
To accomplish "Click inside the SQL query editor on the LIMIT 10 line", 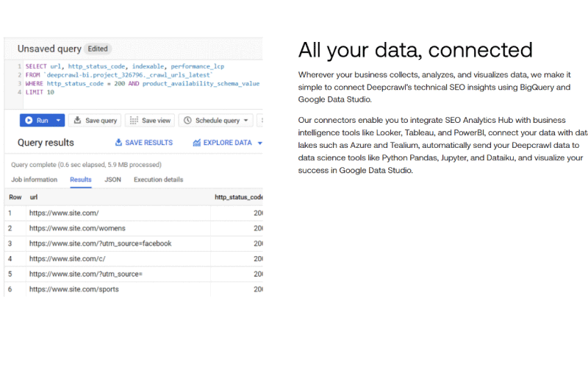I will 40,92.
